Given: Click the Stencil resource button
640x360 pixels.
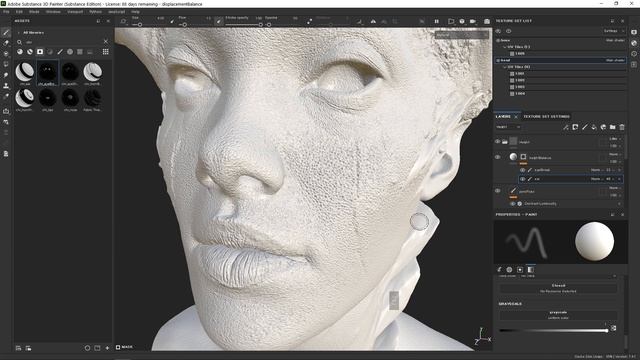Looking at the screenshot, I should coord(558,288).
